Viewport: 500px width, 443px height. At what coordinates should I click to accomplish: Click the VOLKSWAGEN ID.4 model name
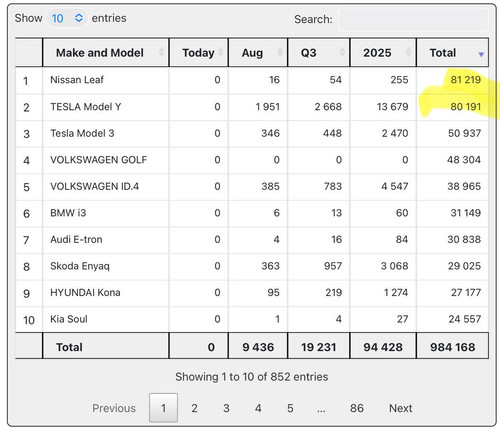94,186
